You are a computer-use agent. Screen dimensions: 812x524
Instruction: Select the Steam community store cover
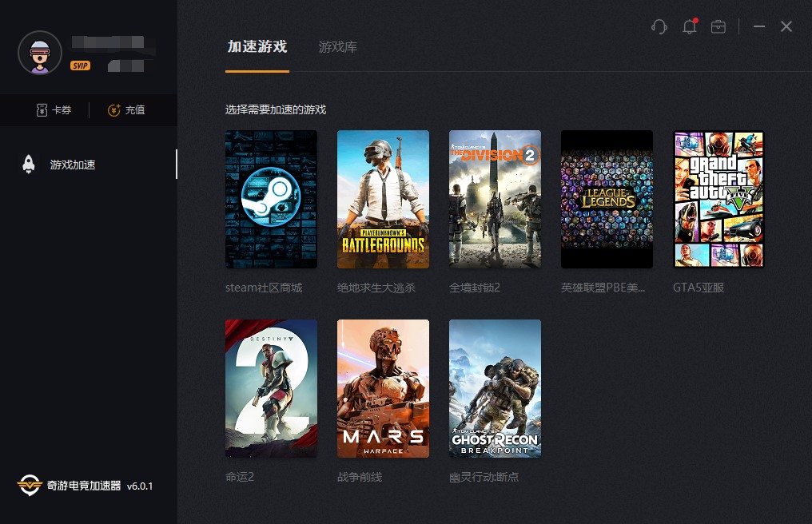point(272,200)
